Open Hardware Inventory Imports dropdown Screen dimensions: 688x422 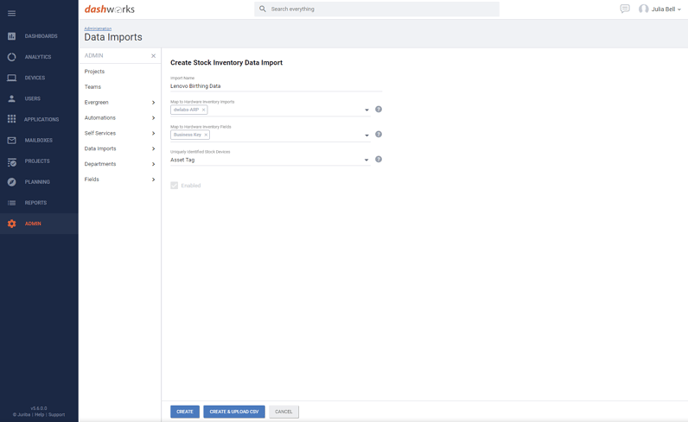point(367,110)
